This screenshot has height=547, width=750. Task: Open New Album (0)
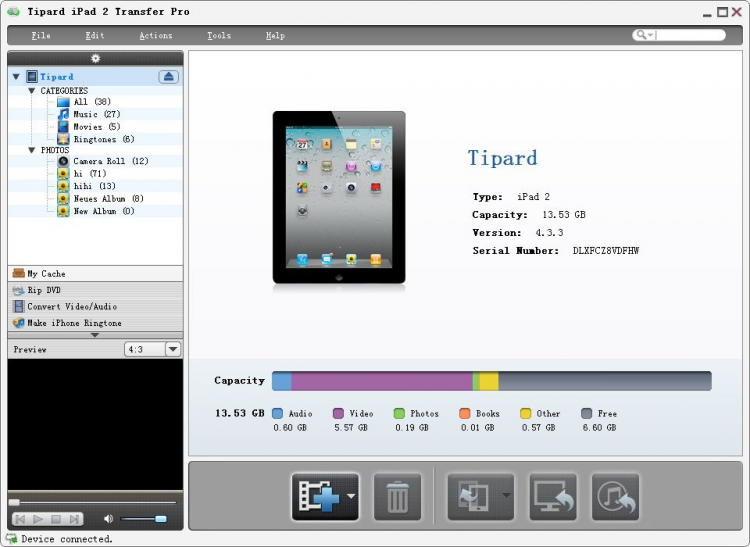click(103, 211)
